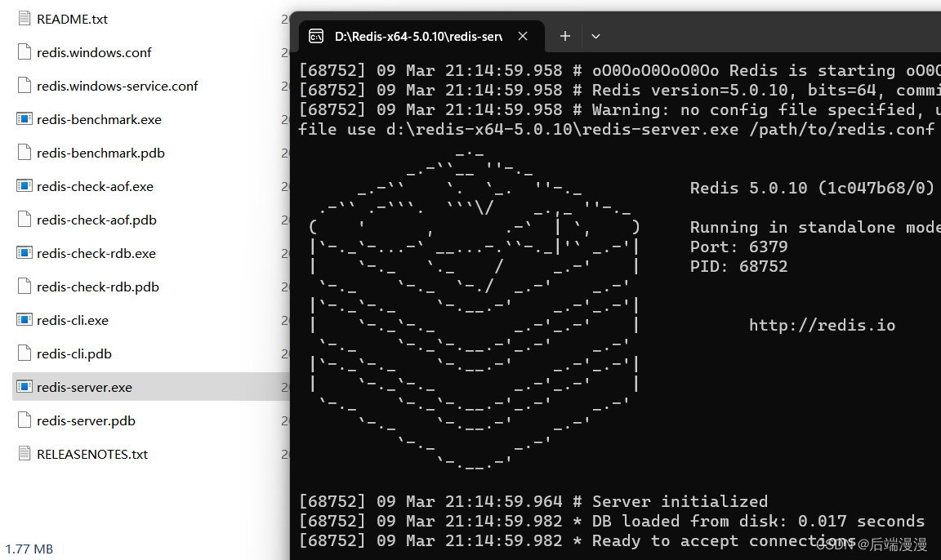Image resolution: width=941 pixels, height=560 pixels.
Task: Click the 'Ready to accept connections' log line
Action: click(x=577, y=540)
